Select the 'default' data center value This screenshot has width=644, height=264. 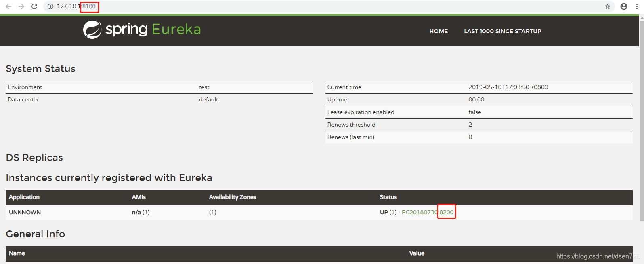click(x=208, y=99)
